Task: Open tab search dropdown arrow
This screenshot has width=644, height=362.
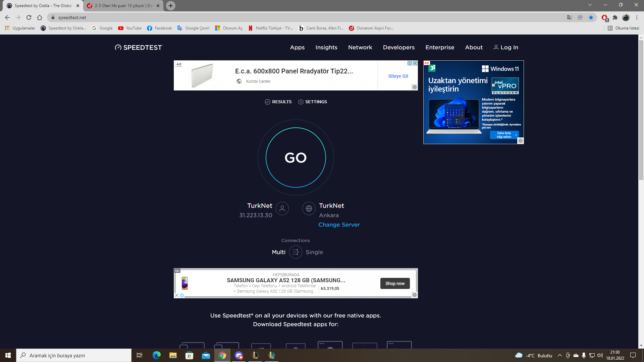Action: (x=590, y=5)
